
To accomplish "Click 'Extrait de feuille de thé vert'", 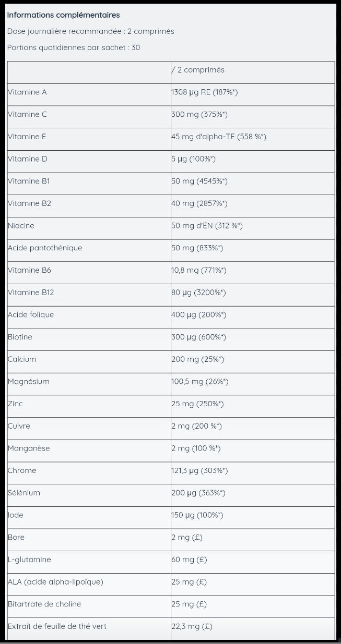I will point(57,626).
